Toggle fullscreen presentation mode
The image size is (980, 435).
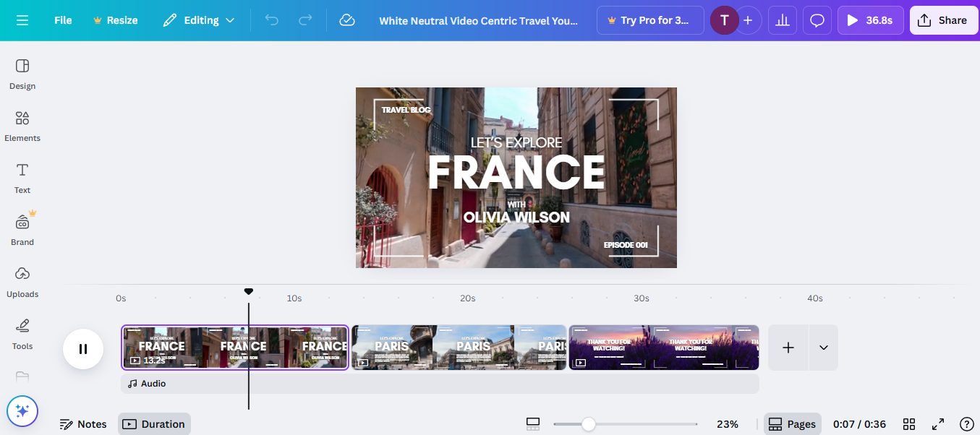click(x=938, y=424)
